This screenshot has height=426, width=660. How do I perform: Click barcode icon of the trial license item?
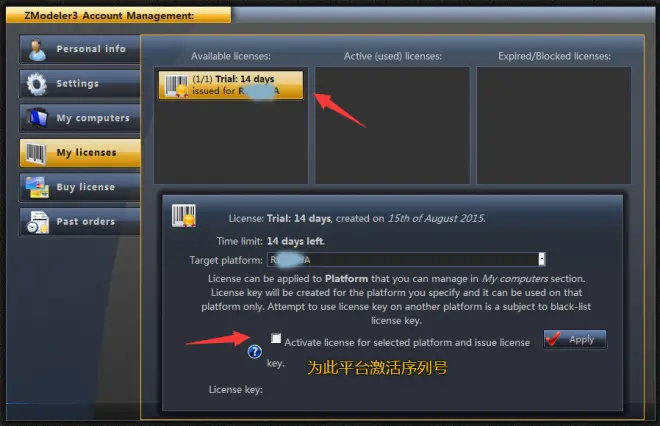pos(176,86)
